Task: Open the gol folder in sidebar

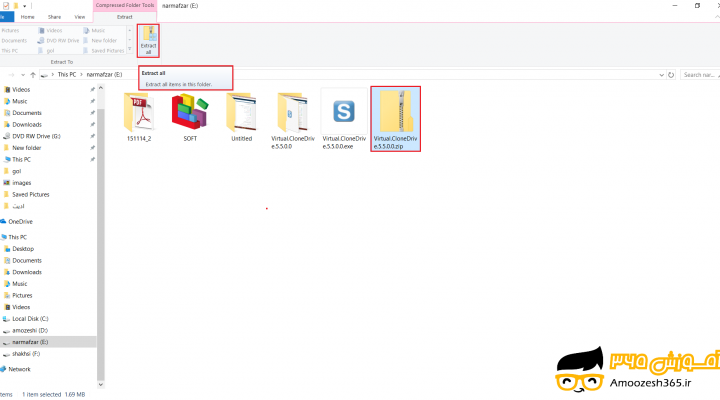Action: (x=17, y=171)
